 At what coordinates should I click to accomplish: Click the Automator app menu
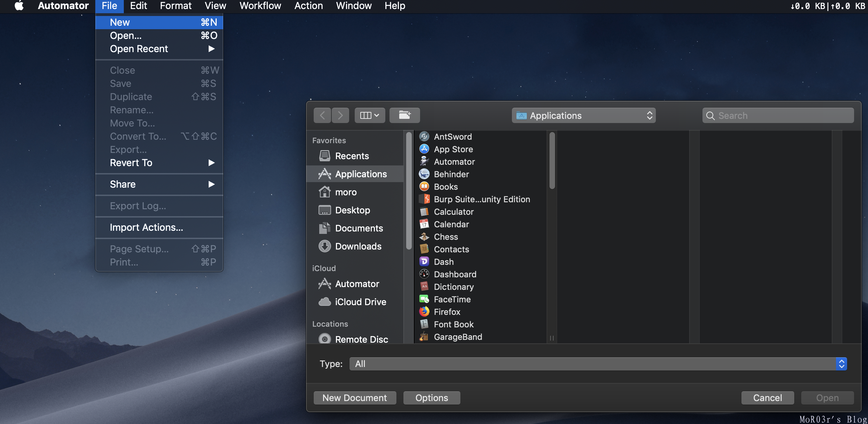click(x=63, y=6)
